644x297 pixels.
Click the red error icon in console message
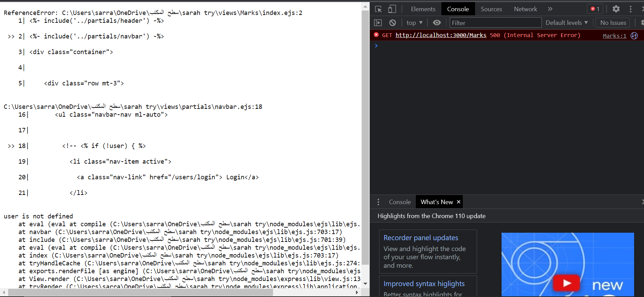pos(376,35)
